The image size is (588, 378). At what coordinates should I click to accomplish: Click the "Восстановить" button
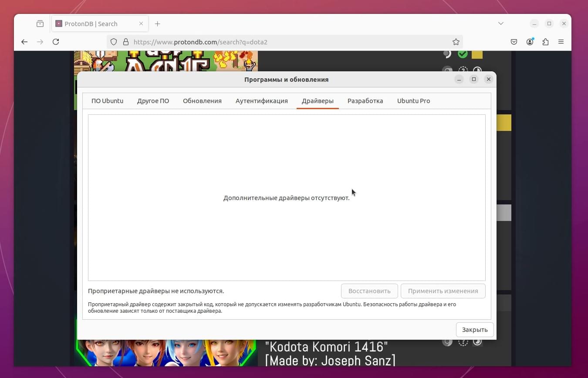pos(369,291)
